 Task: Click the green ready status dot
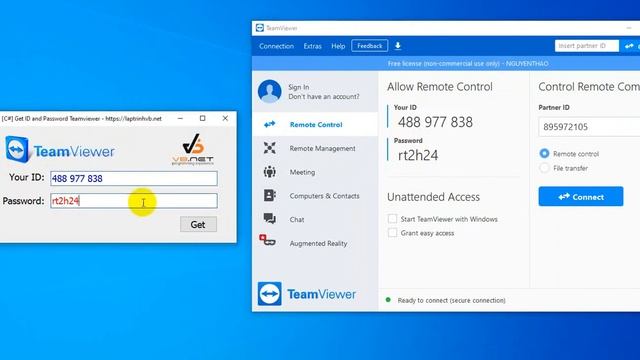click(388, 300)
